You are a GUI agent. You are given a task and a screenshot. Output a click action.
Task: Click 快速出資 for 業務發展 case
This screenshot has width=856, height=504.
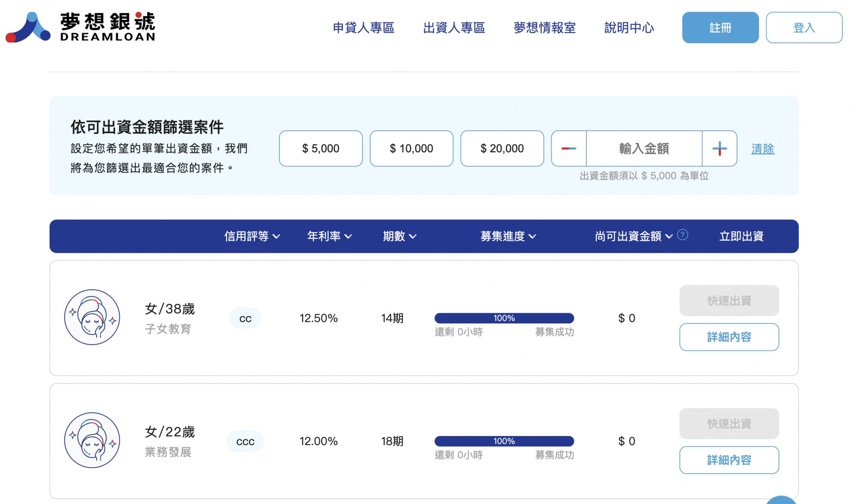[729, 424]
